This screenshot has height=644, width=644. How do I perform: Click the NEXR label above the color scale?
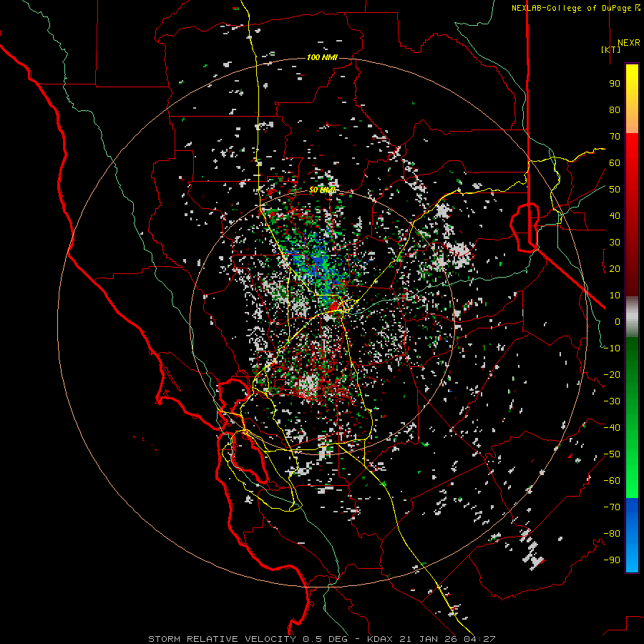pos(628,43)
